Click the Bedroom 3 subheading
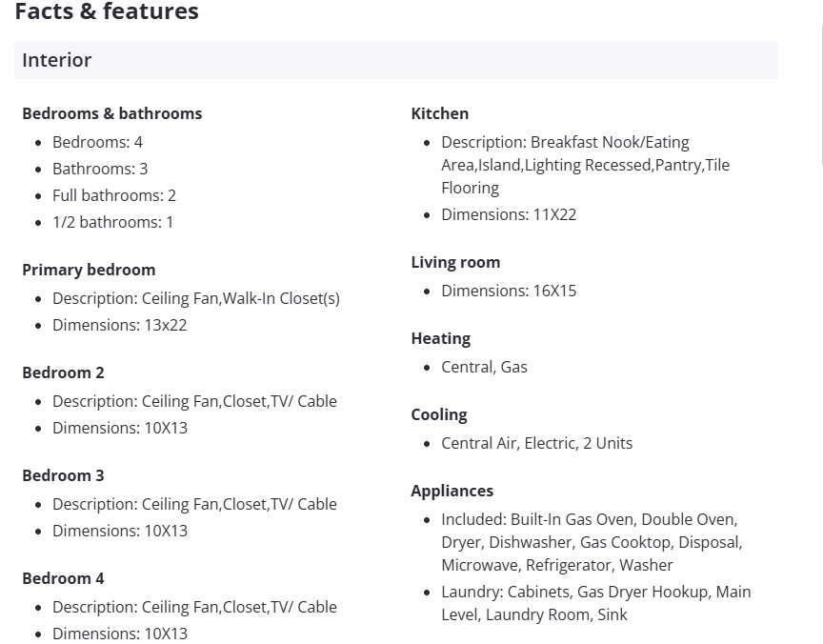The image size is (823, 644). coord(63,475)
